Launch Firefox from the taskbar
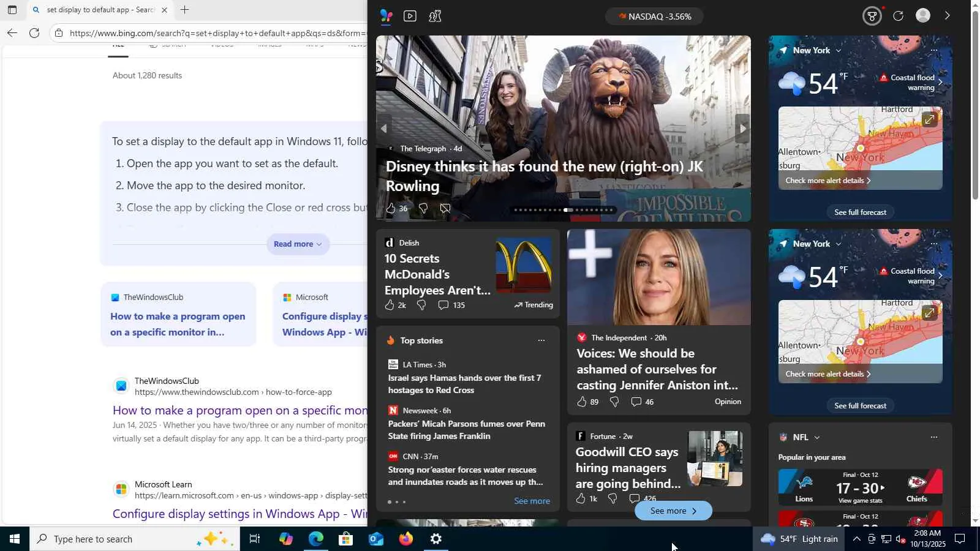980x551 pixels. click(x=405, y=539)
